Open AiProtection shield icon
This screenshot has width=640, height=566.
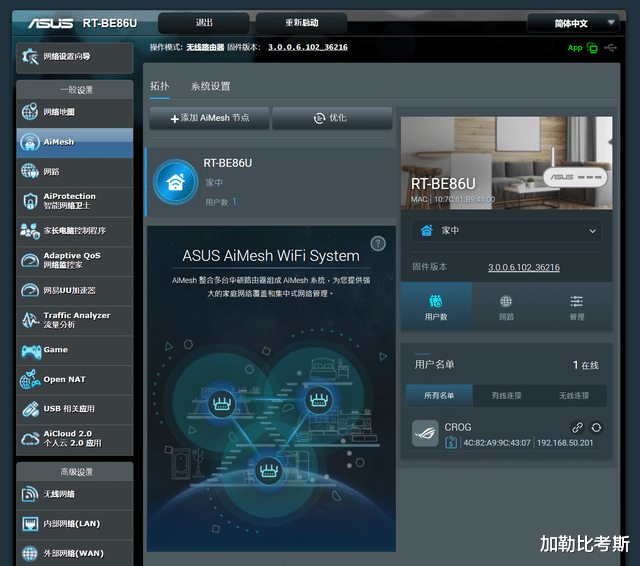[30, 201]
